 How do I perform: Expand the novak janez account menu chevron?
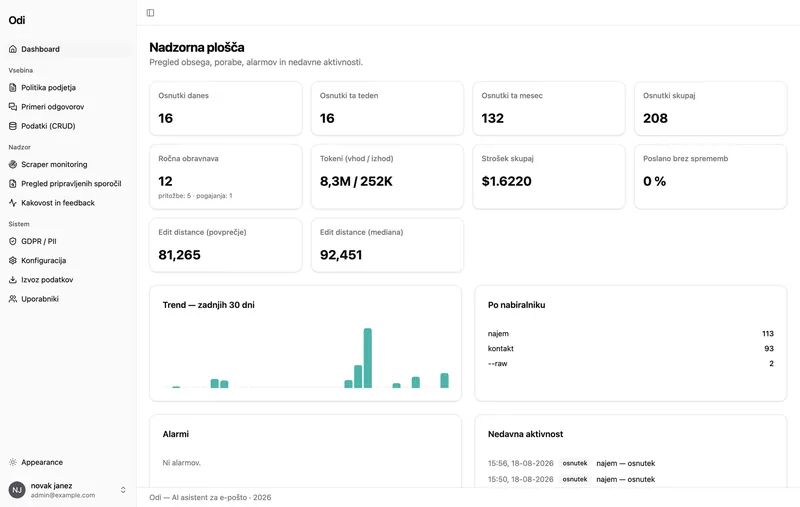(123, 490)
